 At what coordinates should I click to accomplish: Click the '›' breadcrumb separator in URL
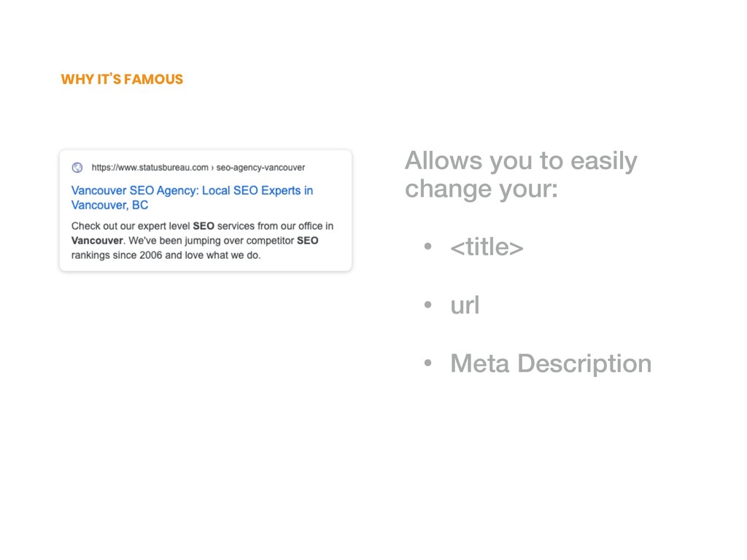pyautogui.click(x=212, y=168)
